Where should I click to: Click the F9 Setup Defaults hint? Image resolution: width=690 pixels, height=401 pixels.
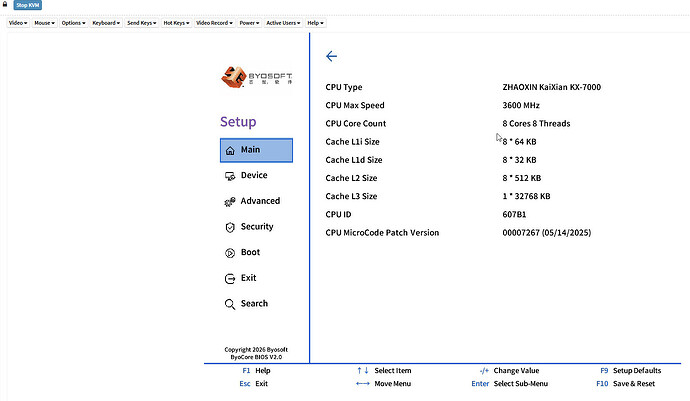pos(631,371)
